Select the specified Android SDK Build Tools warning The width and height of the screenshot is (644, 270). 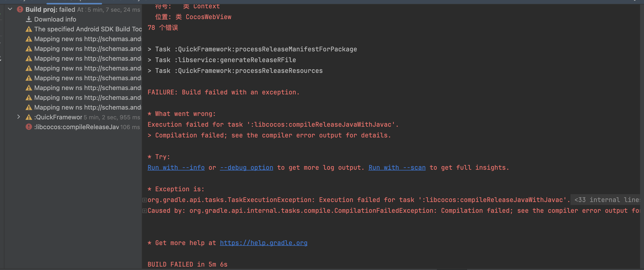[x=88, y=29]
